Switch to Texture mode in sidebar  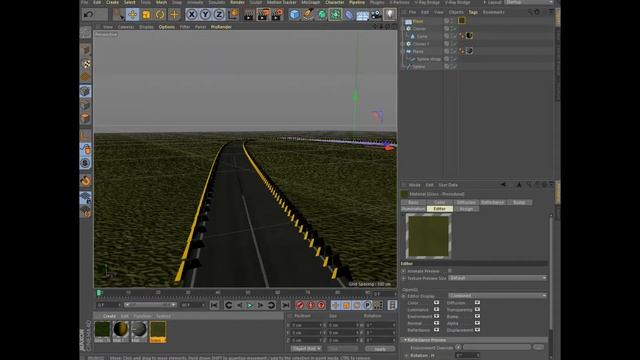tap(86, 64)
